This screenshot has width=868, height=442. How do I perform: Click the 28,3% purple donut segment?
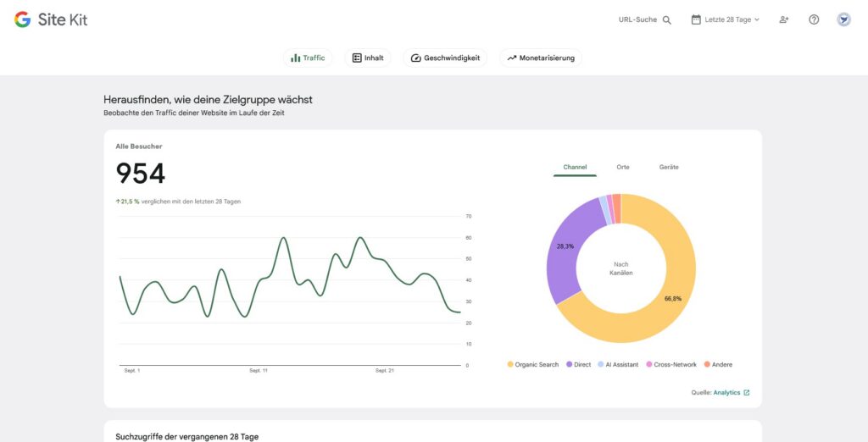coord(565,246)
